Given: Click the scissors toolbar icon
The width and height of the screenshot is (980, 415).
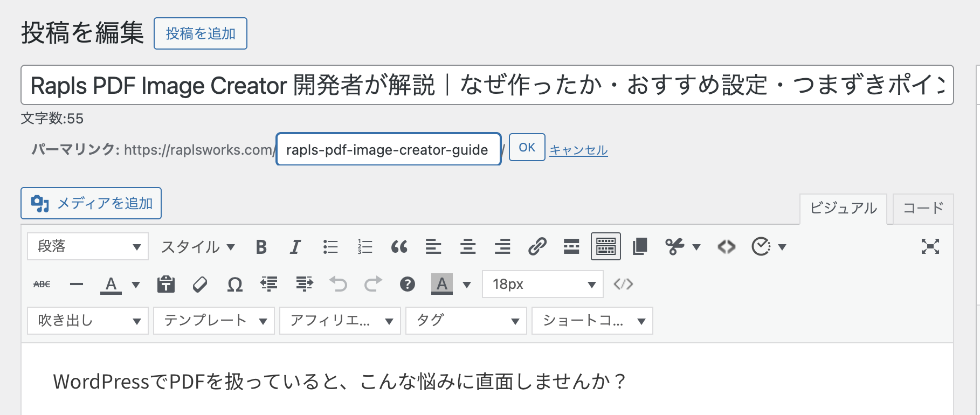Looking at the screenshot, I should (x=674, y=247).
